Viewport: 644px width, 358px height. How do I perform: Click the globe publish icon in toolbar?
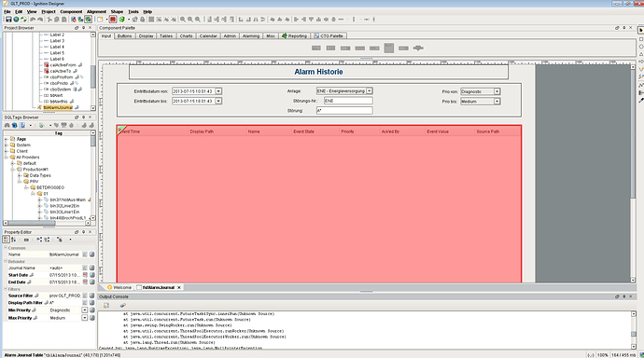tap(16, 20)
